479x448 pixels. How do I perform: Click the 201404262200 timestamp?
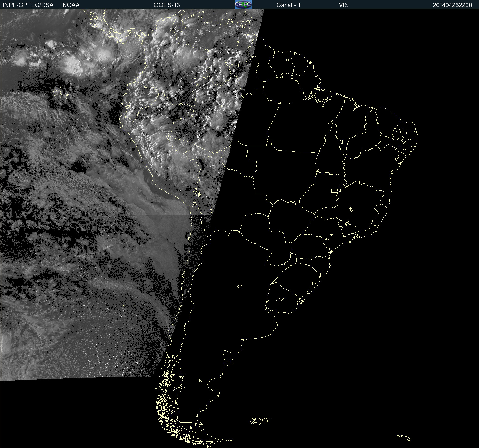452,5
